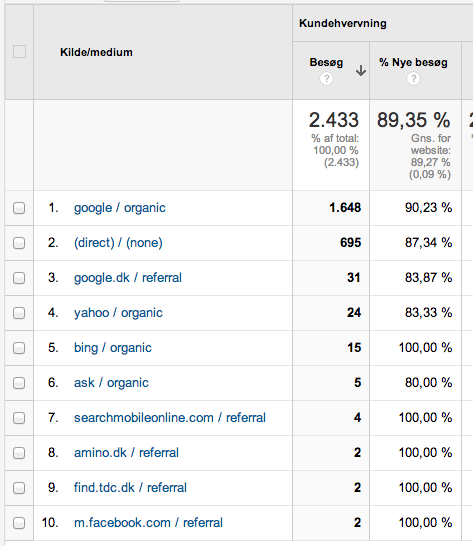
Task: Click find.tdc.dk / referral source link
Action: (x=130, y=488)
